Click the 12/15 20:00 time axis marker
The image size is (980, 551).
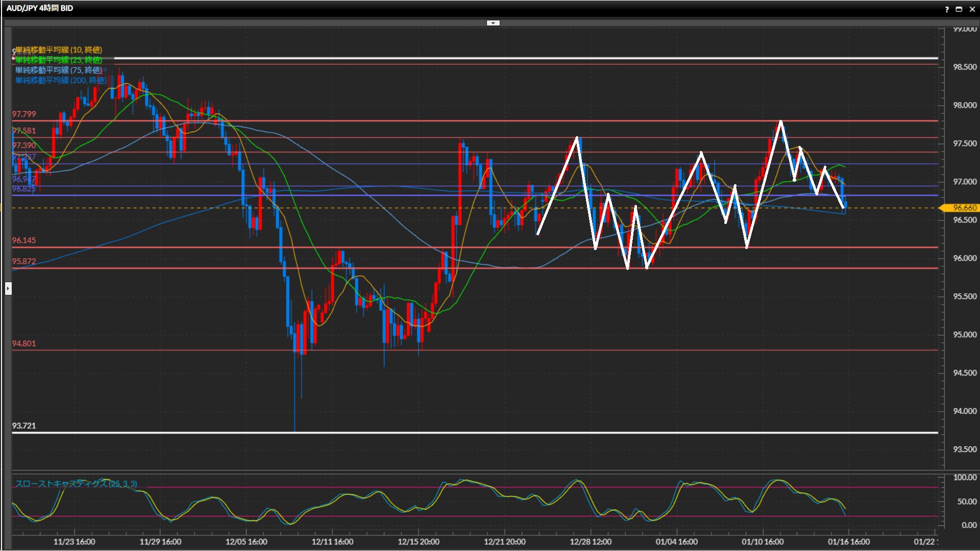418,542
